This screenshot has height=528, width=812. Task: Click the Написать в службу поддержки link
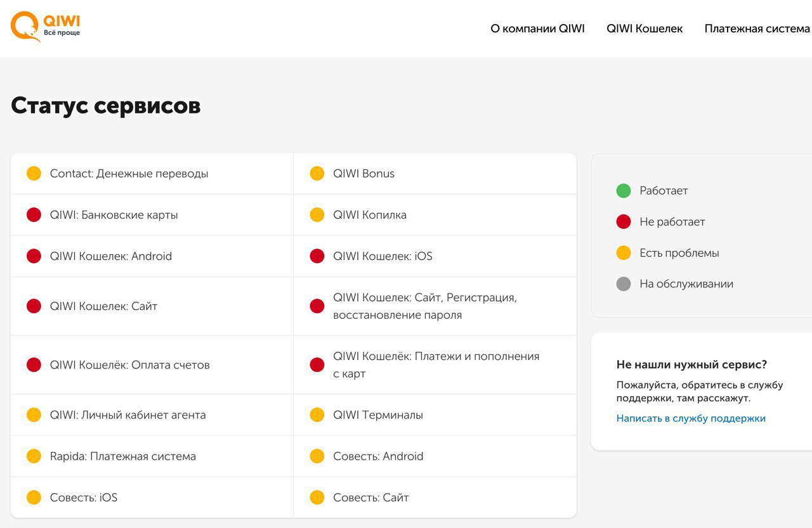691,418
